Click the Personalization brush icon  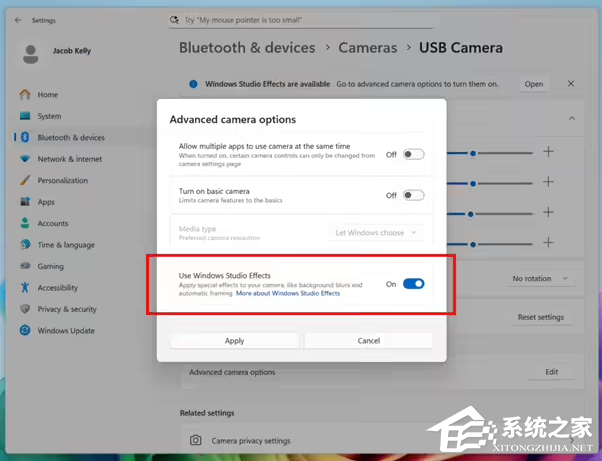25,180
